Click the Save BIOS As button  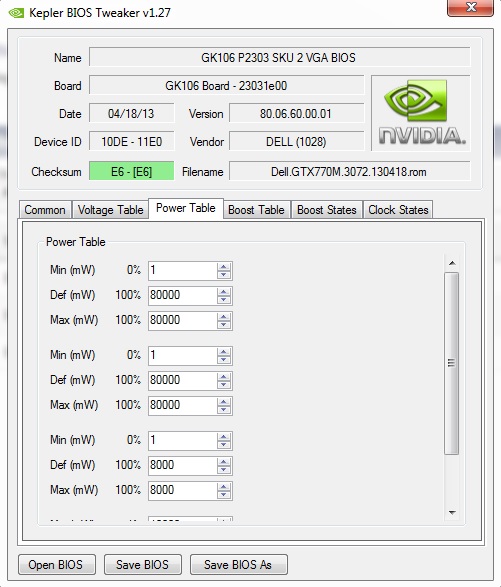tap(239, 564)
